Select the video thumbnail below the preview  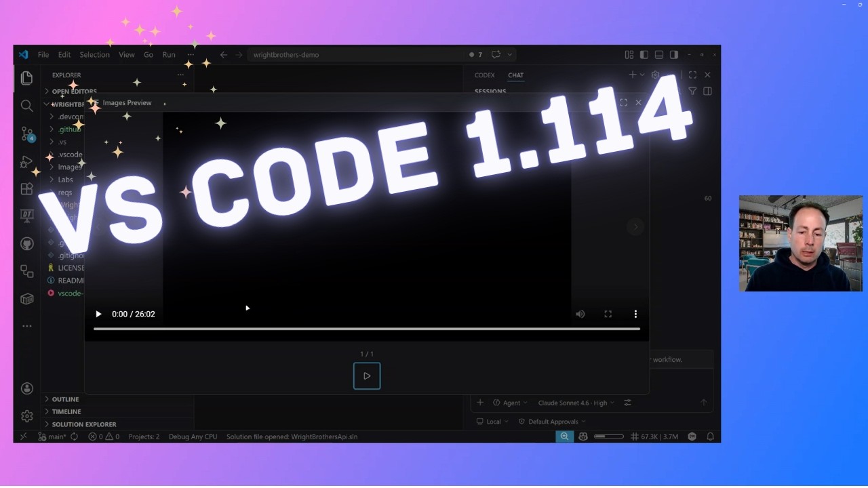click(367, 376)
